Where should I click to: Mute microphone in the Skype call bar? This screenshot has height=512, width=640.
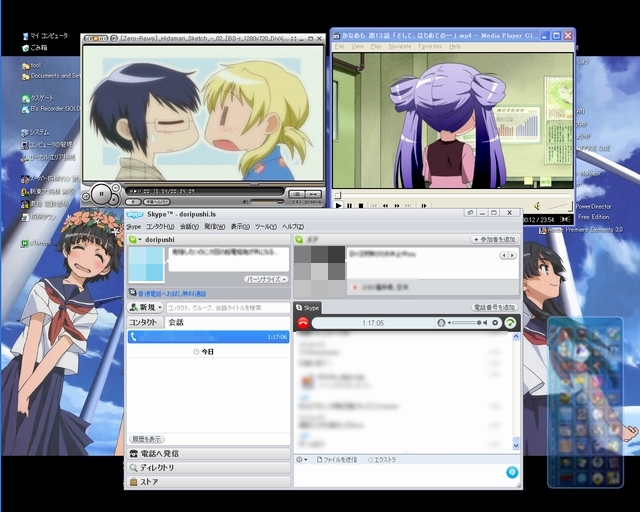pos(441,323)
